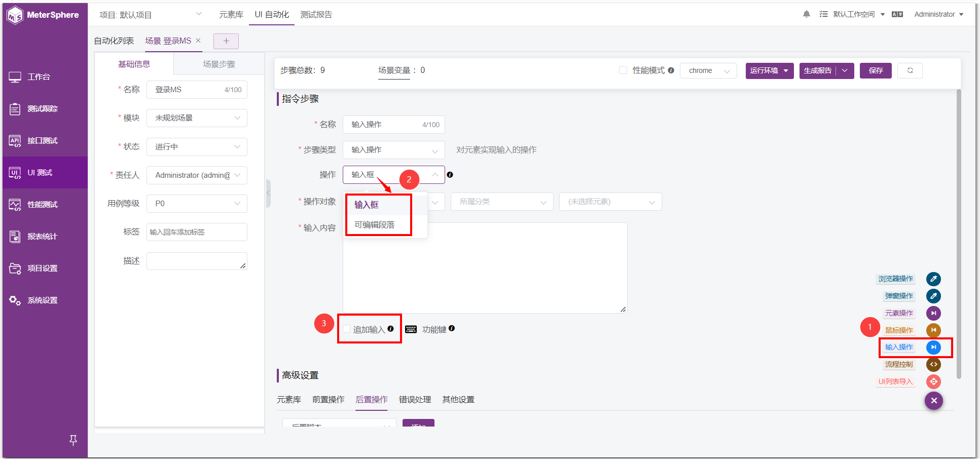Click the notification bell icon
The width and height of the screenshot is (980, 462).
tap(806, 14)
